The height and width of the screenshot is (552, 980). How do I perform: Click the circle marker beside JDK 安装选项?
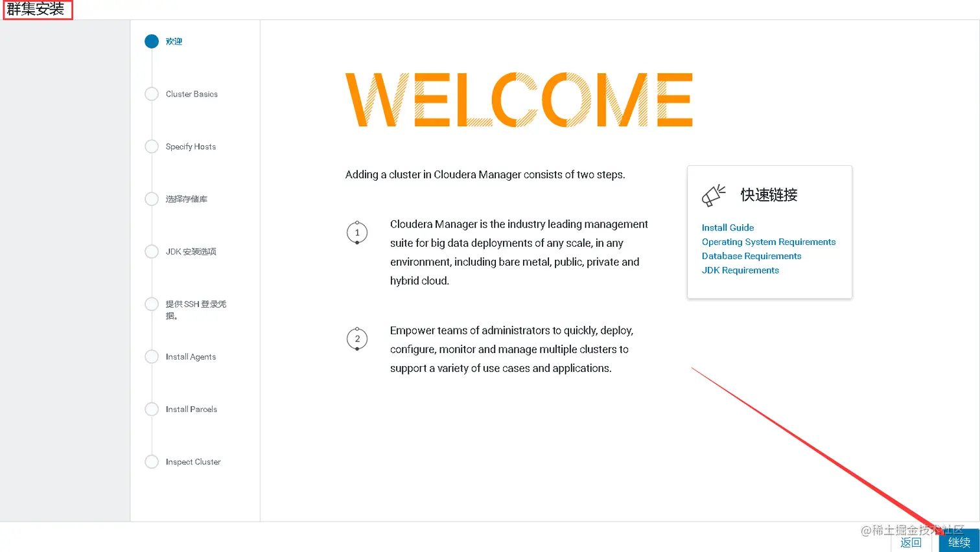[x=152, y=251]
